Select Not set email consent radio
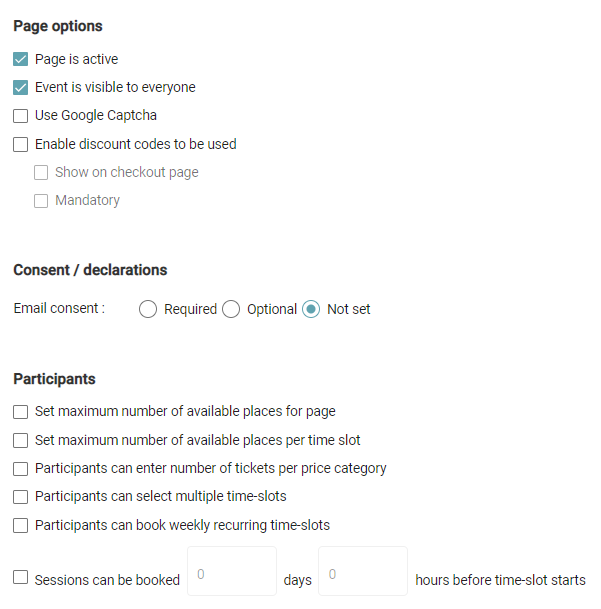Screen dimensions: 601x609 pos(311,309)
